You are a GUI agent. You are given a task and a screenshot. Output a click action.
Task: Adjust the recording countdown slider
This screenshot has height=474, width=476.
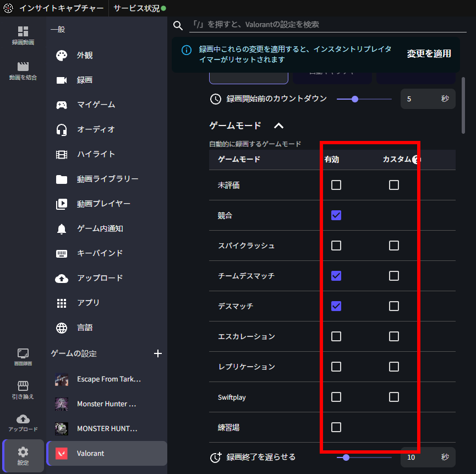click(364, 99)
